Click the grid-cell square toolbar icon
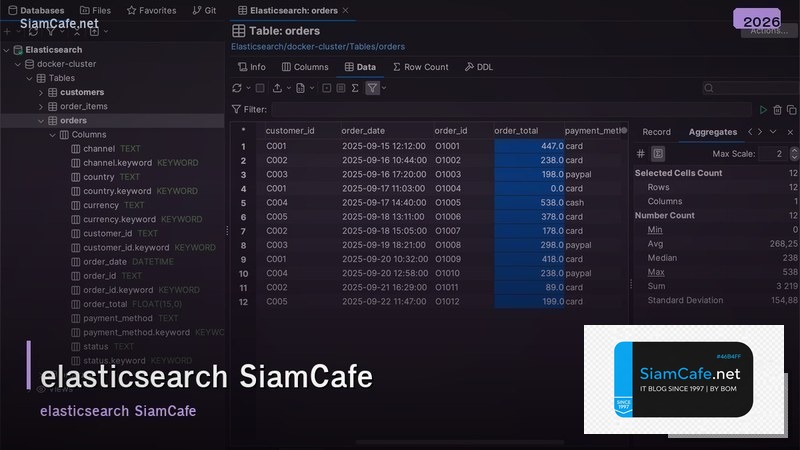 pyautogui.click(x=341, y=88)
